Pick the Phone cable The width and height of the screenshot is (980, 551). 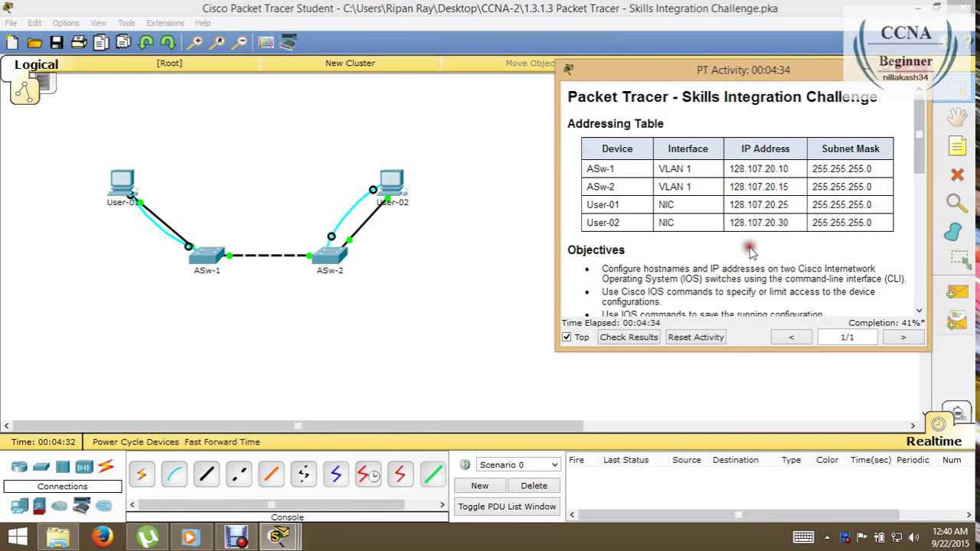[x=303, y=475]
